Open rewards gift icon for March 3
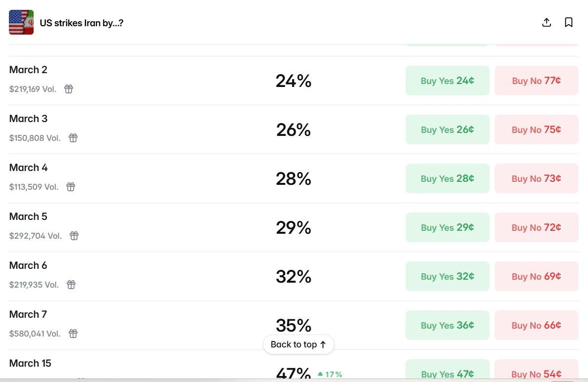Screen dimensions: 588x382 (73, 138)
